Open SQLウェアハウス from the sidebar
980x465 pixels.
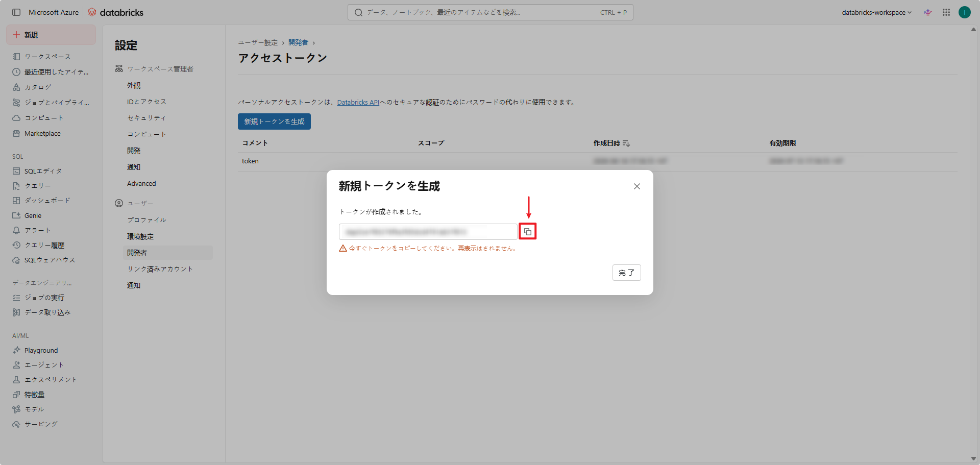tap(50, 260)
